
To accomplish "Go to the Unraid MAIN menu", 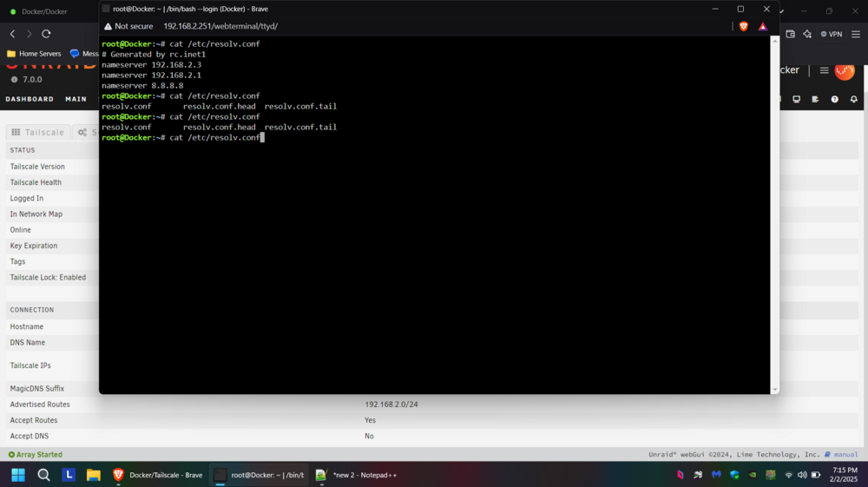I will tap(76, 99).
